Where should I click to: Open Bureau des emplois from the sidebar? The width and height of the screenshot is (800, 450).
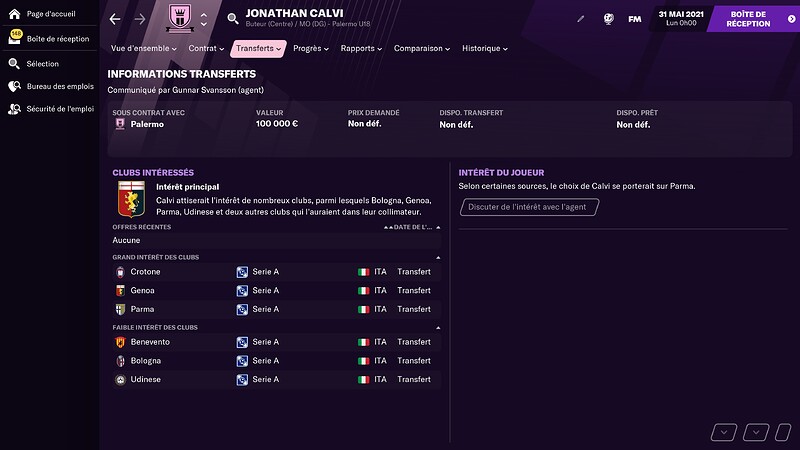click(x=51, y=86)
